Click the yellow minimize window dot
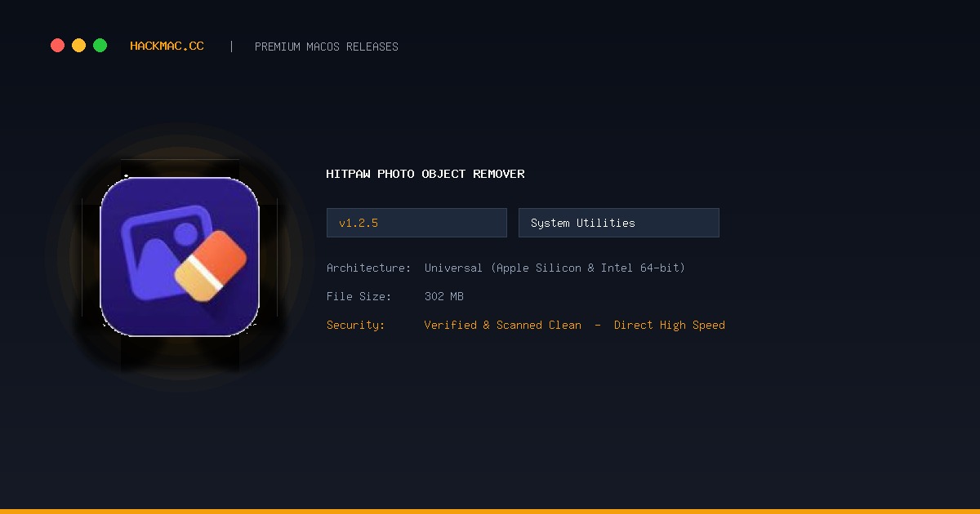Viewport: 980px width, 514px height. [78, 46]
